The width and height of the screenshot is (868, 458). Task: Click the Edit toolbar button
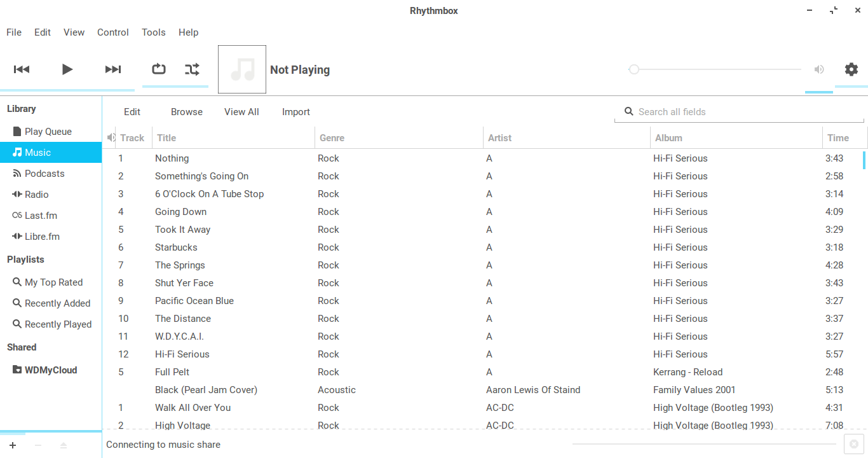pos(132,112)
